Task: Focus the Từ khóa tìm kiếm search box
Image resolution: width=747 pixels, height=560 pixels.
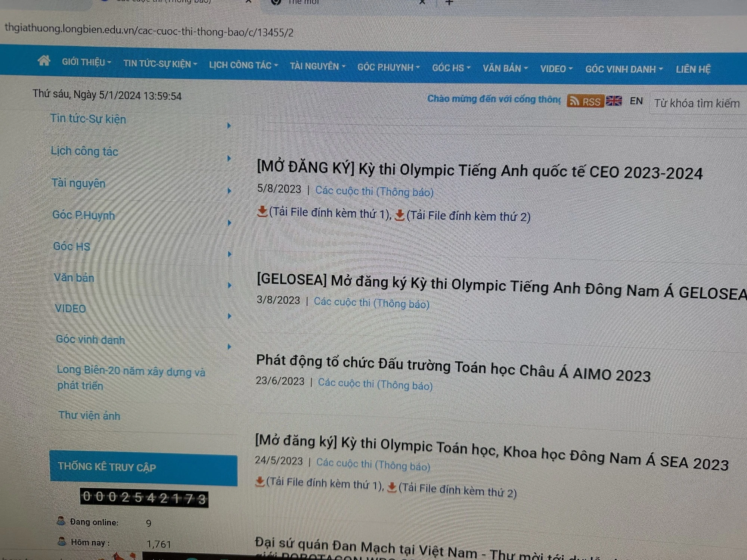Action: pos(697,103)
